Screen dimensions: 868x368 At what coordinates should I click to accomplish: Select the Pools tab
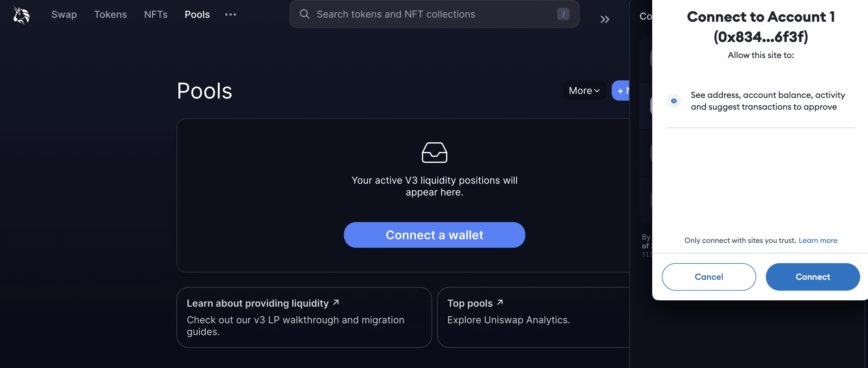(197, 15)
